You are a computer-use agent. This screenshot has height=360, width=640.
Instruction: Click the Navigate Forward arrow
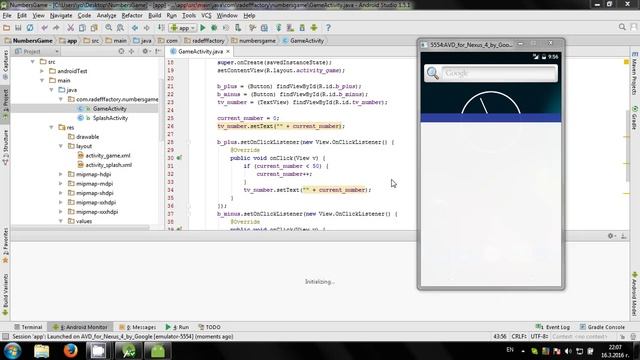coord(146,28)
